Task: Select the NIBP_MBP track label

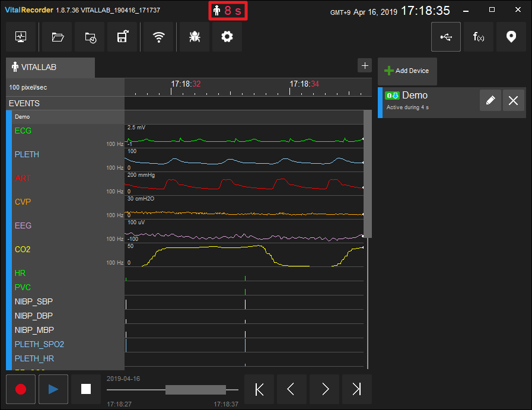Action: point(34,330)
